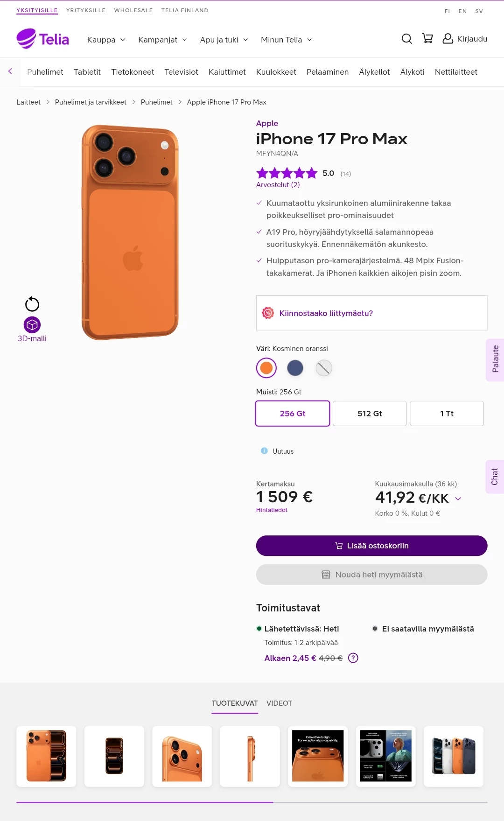Click Lisää ostoskoriin button
504x821 pixels.
pos(371,546)
